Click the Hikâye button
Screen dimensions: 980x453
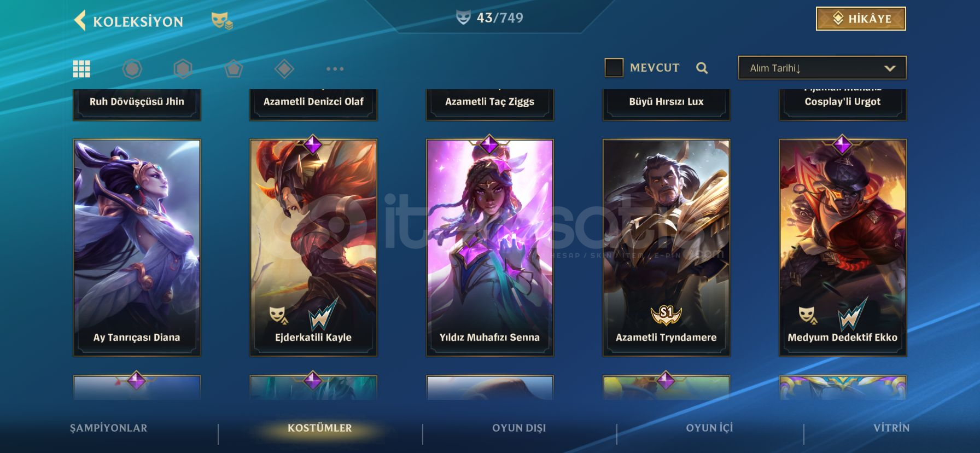tap(861, 19)
